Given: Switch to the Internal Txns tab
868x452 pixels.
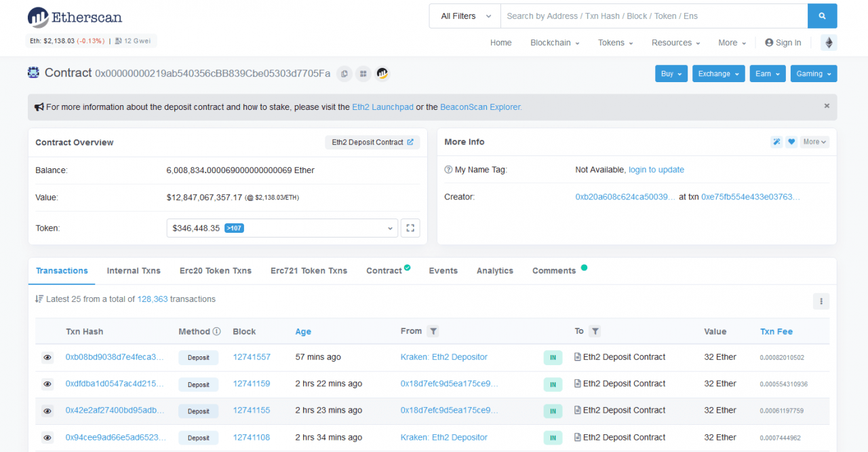Looking at the screenshot, I should (134, 270).
